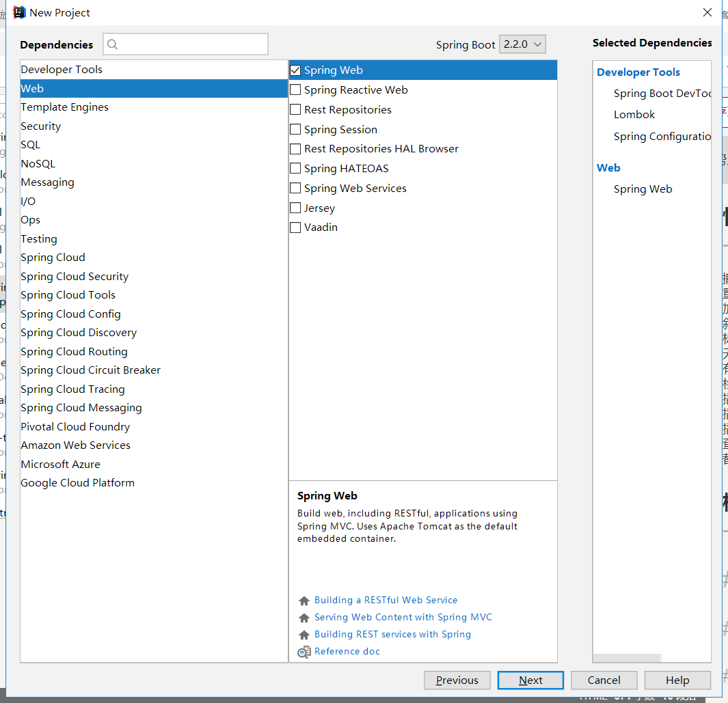728x703 pixels.
Task: Select the Developer Tools category
Action: (154, 70)
